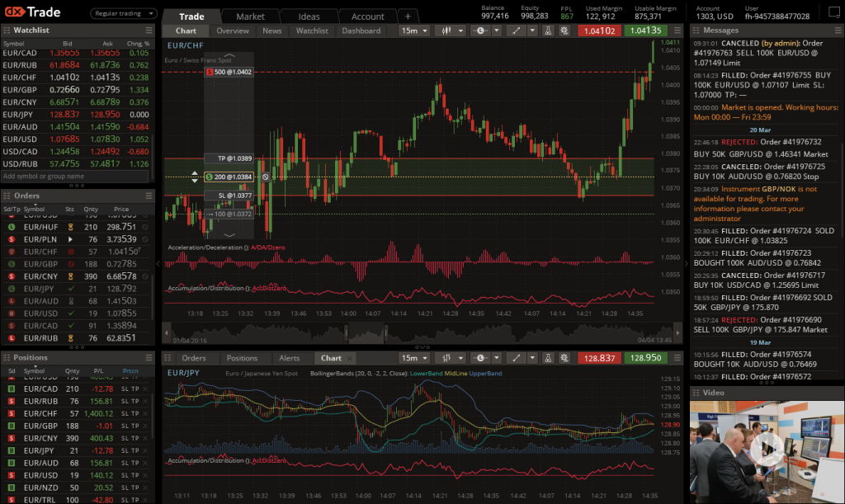Select the line drawing tool on the chart toolbar

click(x=517, y=31)
